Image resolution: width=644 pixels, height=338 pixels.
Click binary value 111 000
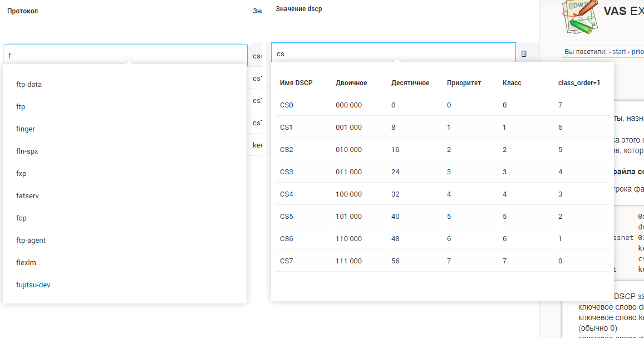coord(348,261)
